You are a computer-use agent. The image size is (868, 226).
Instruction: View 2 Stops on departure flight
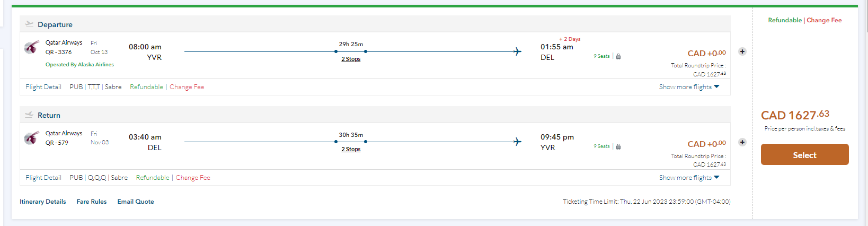pyautogui.click(x=351, y=59)
